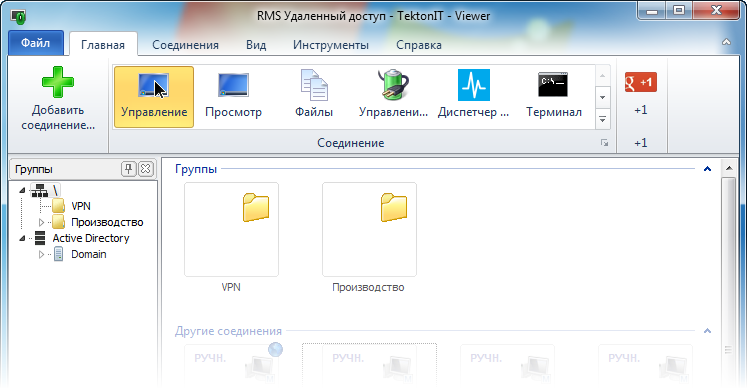
Task: Expand the Производство tree folder
Action: [41, 222]
